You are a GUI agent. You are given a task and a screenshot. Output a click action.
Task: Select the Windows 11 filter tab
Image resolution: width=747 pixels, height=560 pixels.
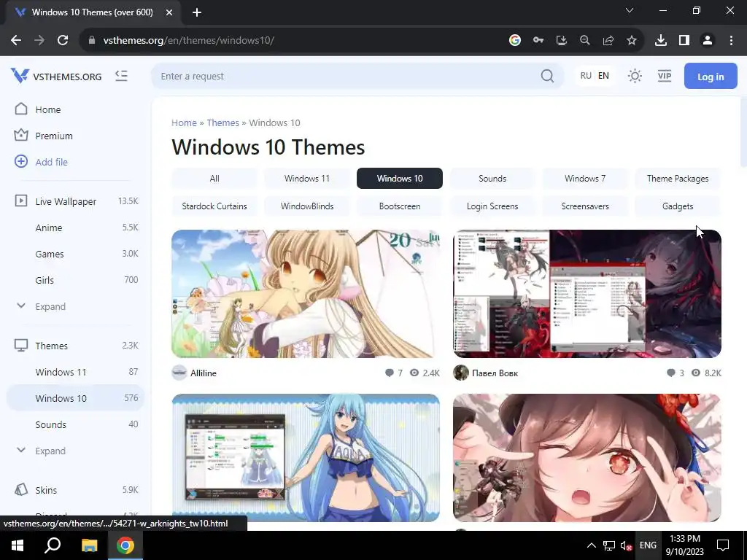[x=307, y=179]
